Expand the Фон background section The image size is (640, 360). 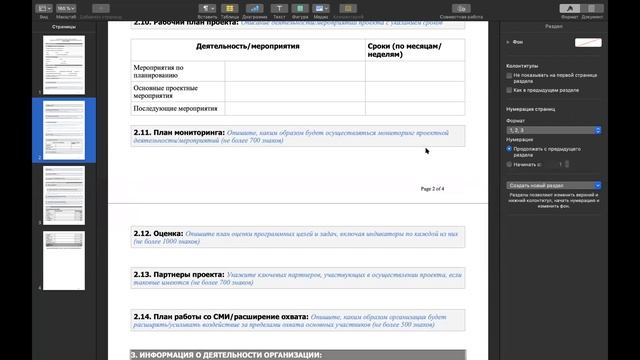coord(508,42)
